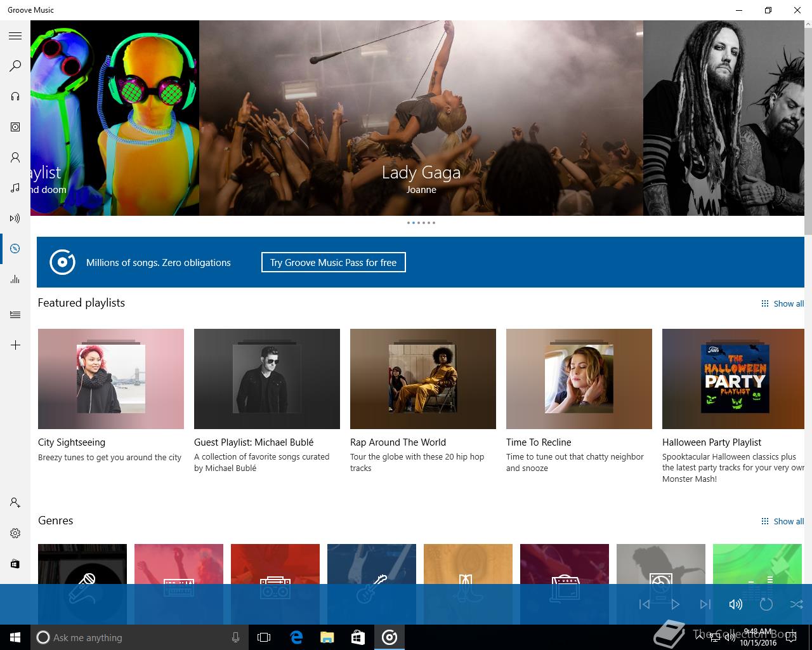Viewport: 812px width, 650px height.
Task: Select the Explore compass icon in sidebar
Action: coord(15,249)
